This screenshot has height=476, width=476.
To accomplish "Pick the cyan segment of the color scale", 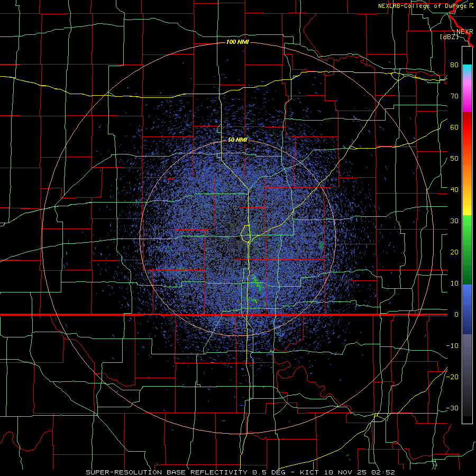I will click(x=467, y=69).
